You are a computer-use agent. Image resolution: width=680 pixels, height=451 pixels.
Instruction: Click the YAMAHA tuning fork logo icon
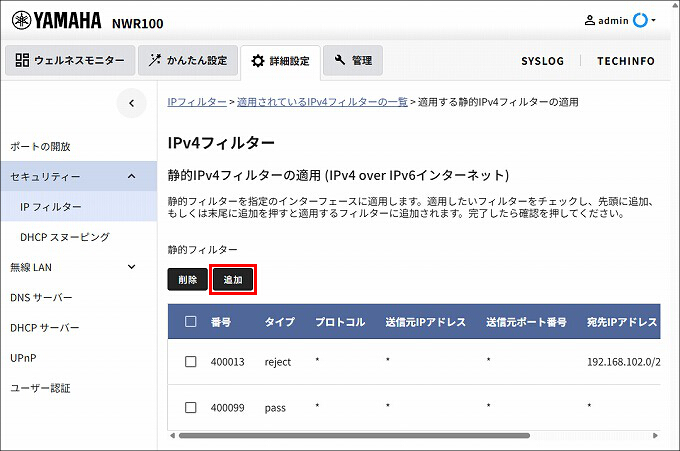(21, 20)
